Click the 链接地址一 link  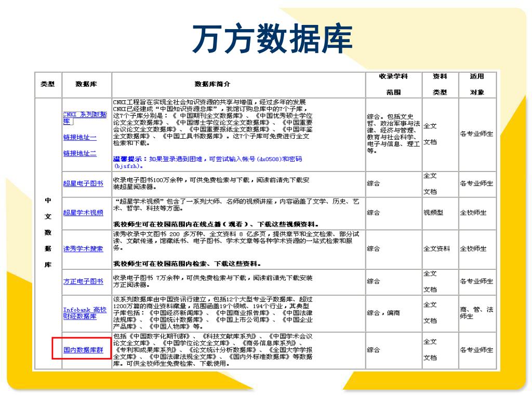click(x=79, y=137)
